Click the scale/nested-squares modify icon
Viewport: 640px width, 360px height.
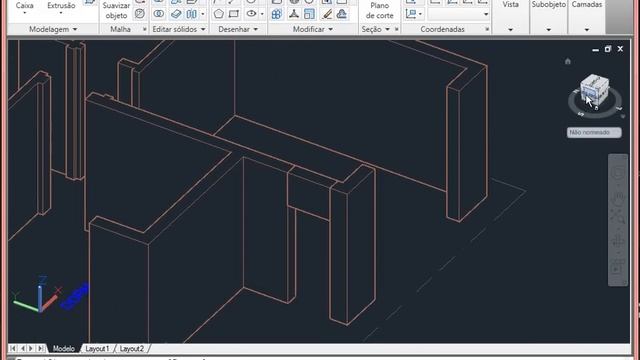[309, 14]
